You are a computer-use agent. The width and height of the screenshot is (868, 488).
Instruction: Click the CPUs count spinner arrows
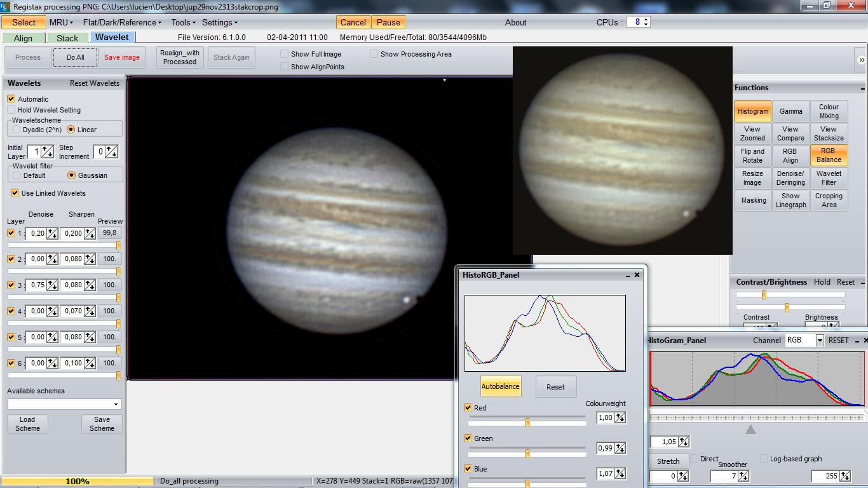[646, 22]
